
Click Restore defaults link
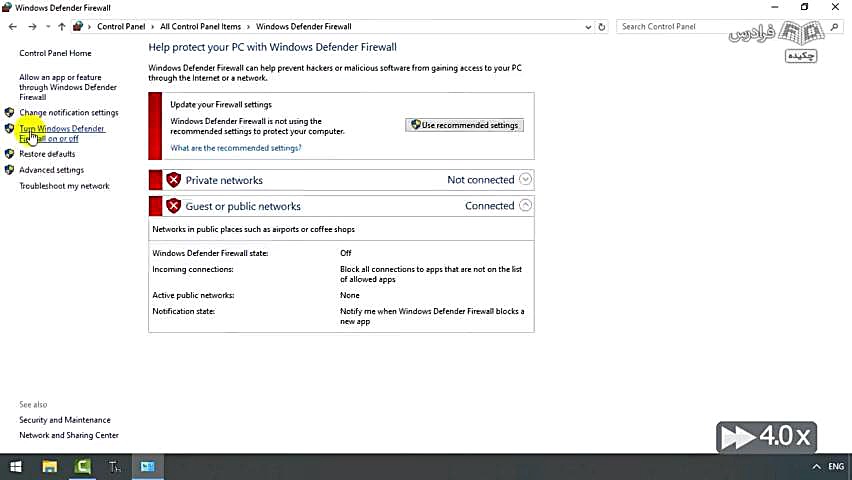[x=47, y=154]
